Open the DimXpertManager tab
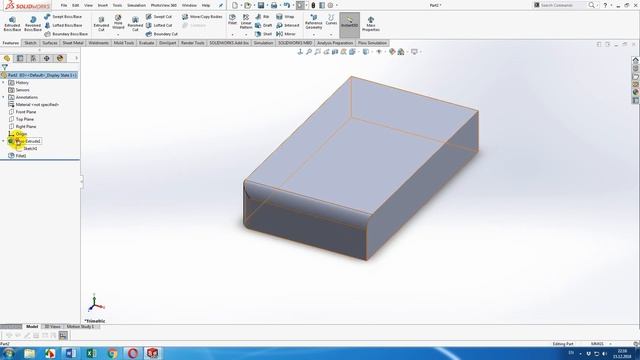The height and width of the screenshot is (360, 640). (x=47, y=58)
